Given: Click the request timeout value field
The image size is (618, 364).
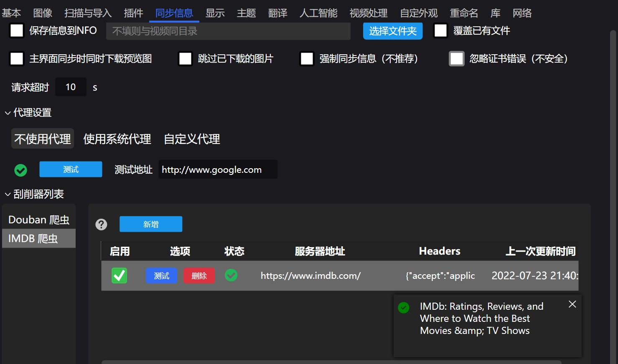Looking at the screenshot, I should (x=71, y=86).
